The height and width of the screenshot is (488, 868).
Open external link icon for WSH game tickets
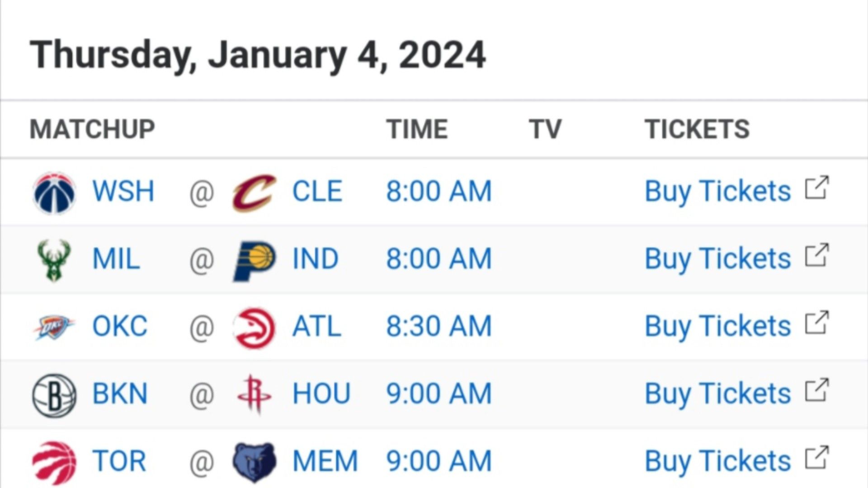[x=816, y=188]
